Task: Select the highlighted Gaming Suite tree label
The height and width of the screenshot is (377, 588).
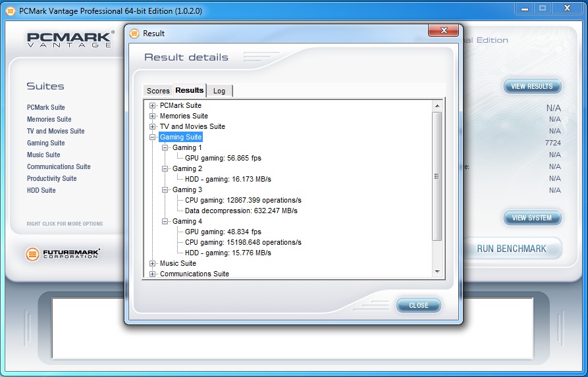Action: pos(181,137)
